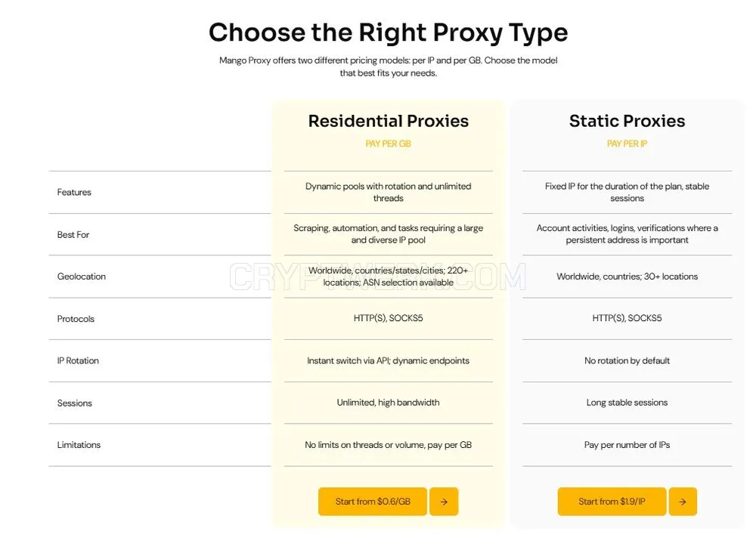Click the Best For row label

point(73,235)
